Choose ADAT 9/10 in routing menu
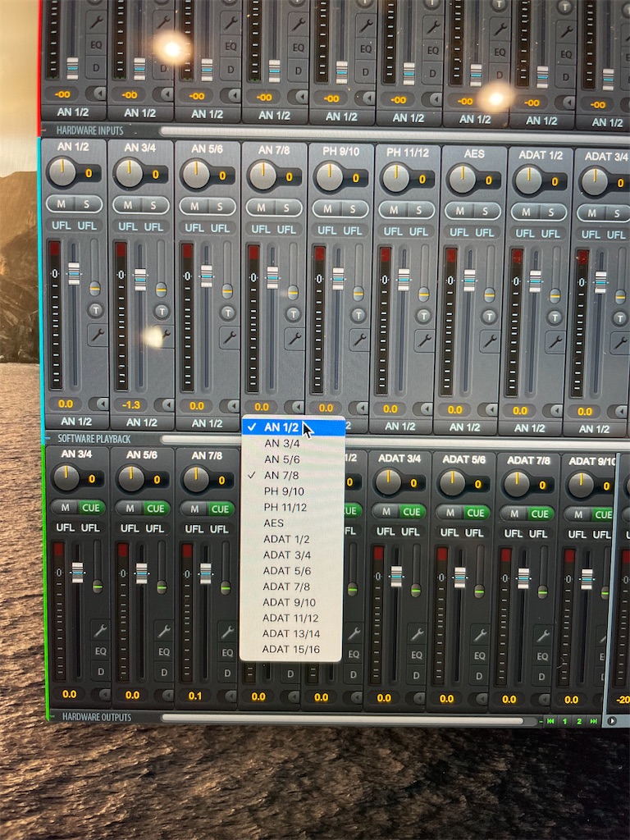 point(291,602)
